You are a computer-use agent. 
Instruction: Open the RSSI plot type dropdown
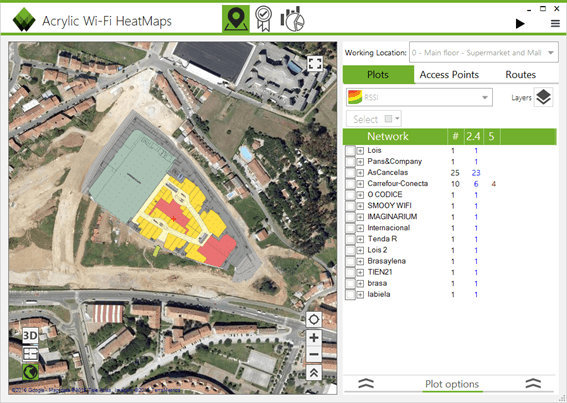(419, 97)
